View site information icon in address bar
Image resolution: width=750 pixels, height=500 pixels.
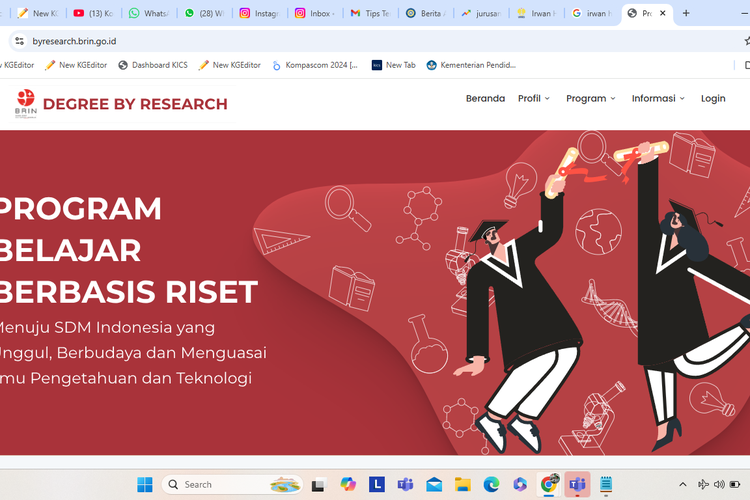(x=18, y=41)
